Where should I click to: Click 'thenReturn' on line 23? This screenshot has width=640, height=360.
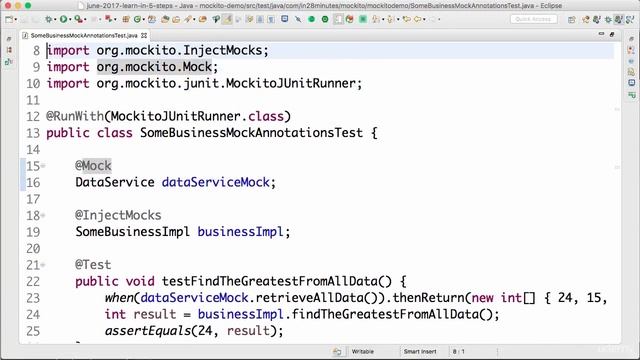coord(429,298)
